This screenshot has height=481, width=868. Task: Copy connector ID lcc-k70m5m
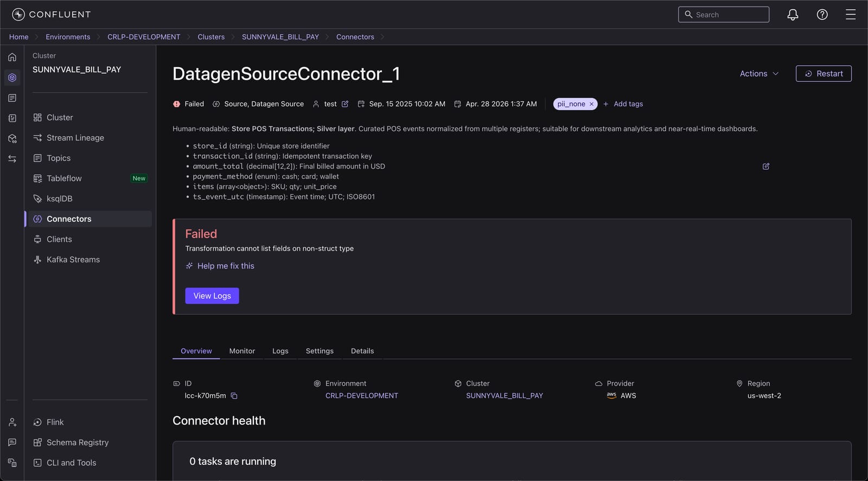click(234, 396)
